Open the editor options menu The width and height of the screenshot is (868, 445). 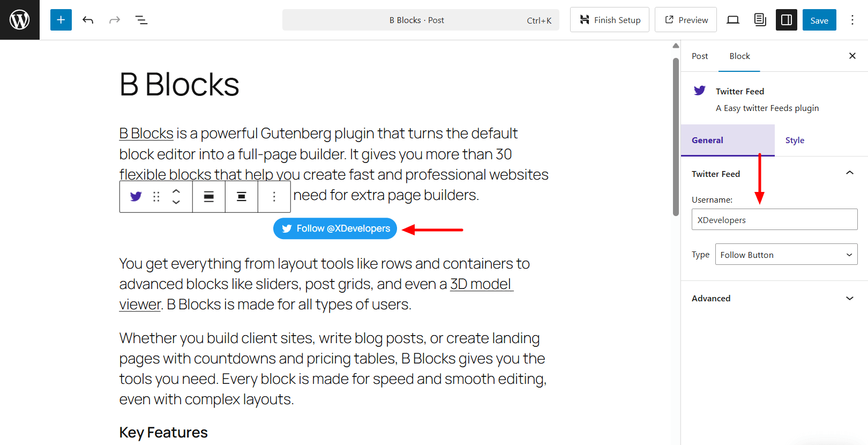tap(852, 19)
